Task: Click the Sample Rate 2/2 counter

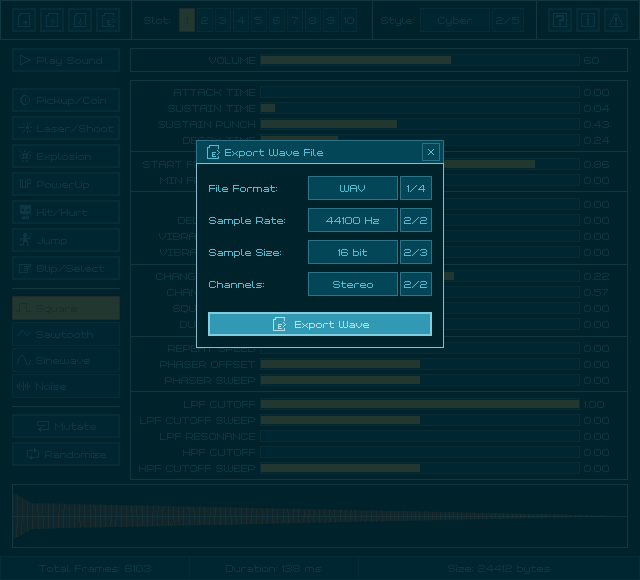Action: 416,220
